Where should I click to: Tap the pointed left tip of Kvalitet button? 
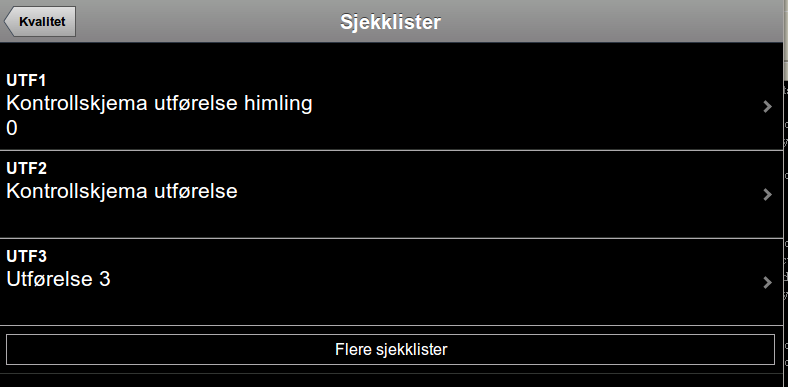8,22
